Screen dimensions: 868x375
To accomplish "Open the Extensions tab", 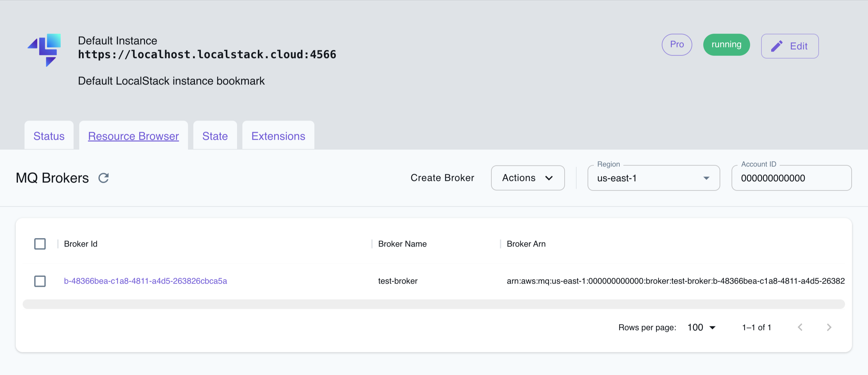I will pos(278,136).
